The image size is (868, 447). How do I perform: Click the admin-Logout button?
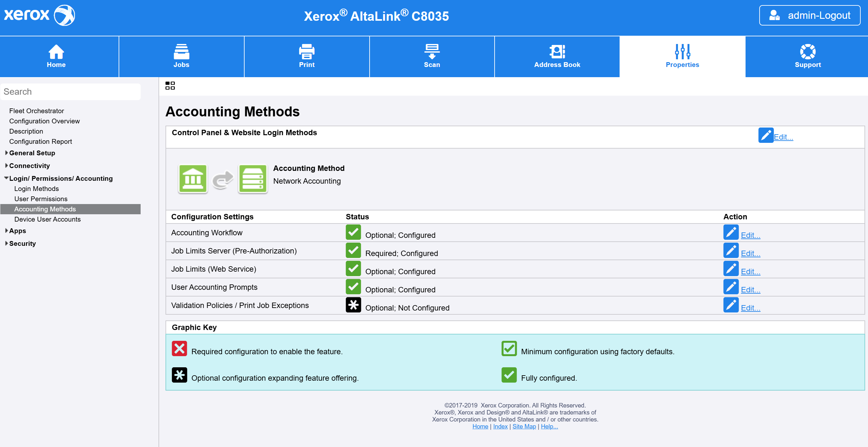[x=809, y=16]
